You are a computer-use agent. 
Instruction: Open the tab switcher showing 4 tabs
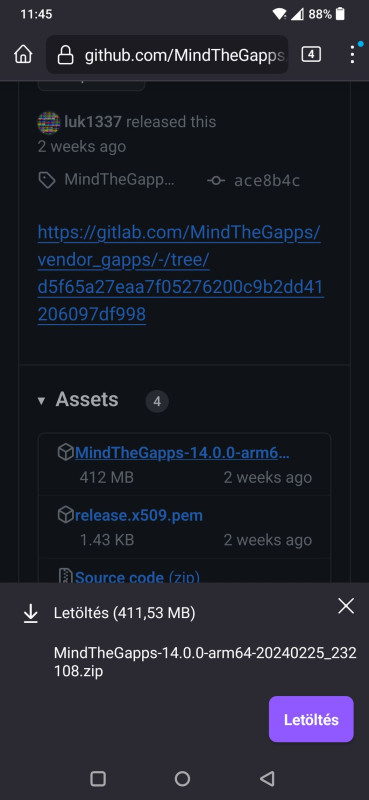[311, 54]
